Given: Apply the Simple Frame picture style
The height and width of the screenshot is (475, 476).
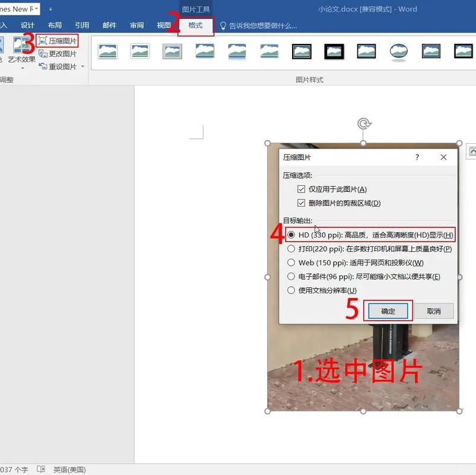Looking at the screenshot, I should [109, 52].
